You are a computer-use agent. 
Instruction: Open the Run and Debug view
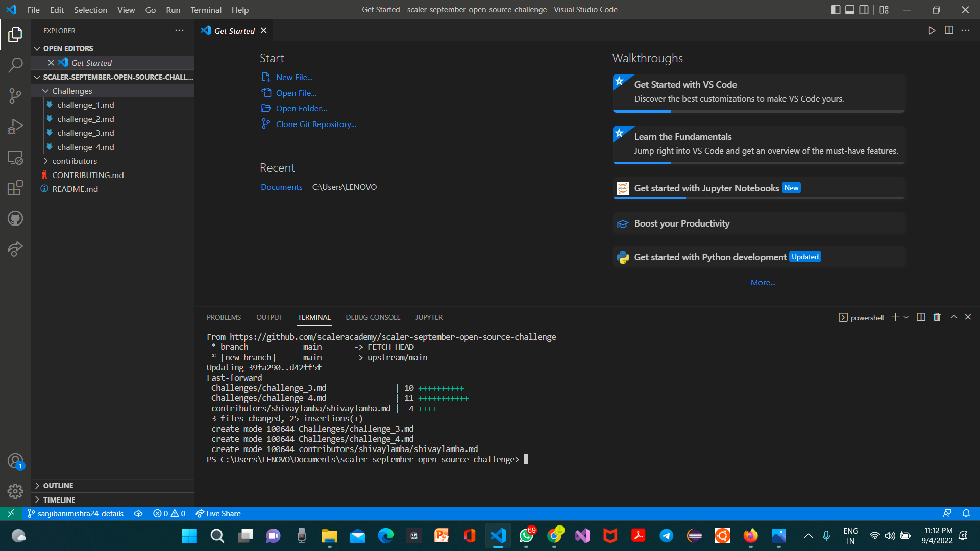click(15, 127)
